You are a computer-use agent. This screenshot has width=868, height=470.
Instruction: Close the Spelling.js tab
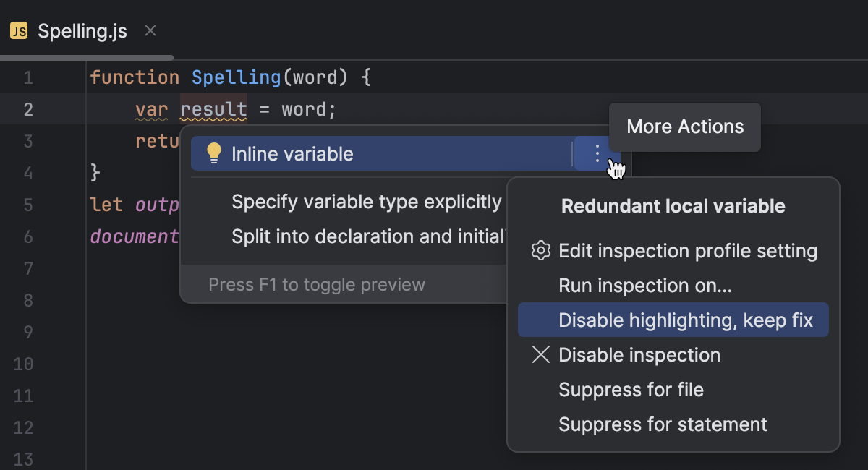click(150, 30)
